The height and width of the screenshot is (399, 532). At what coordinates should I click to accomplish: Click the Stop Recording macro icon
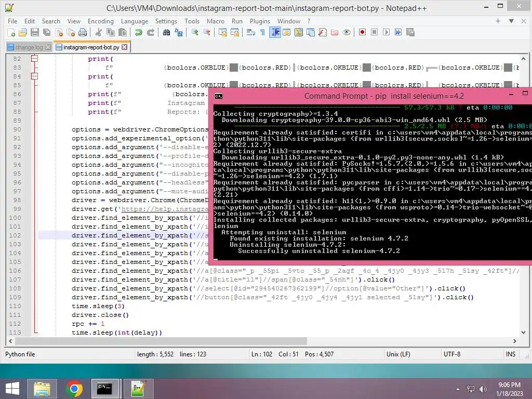pyautogui.click(x=374, y=32)
